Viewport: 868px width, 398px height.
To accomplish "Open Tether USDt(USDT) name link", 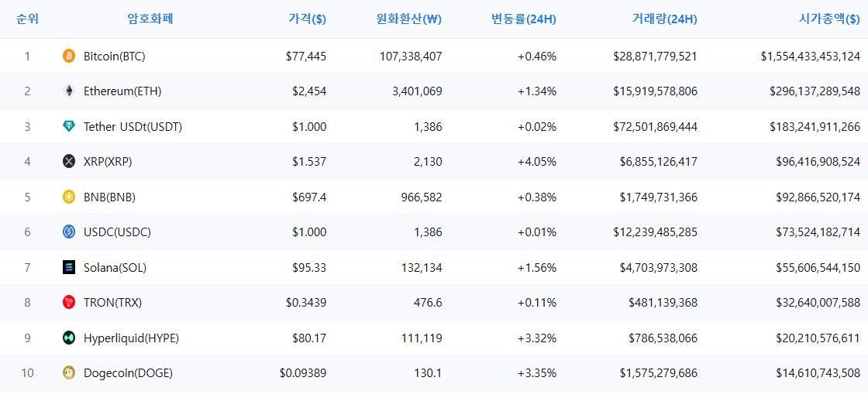I will tap(133, 126).
